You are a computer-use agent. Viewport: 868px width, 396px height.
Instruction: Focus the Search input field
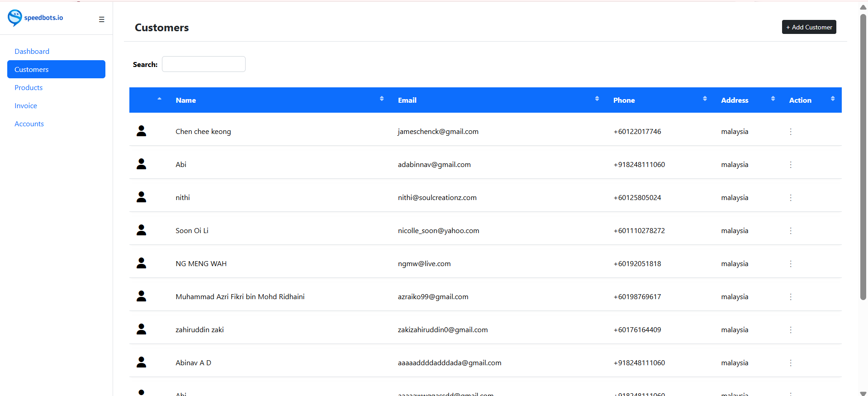[x=204, y=64]
